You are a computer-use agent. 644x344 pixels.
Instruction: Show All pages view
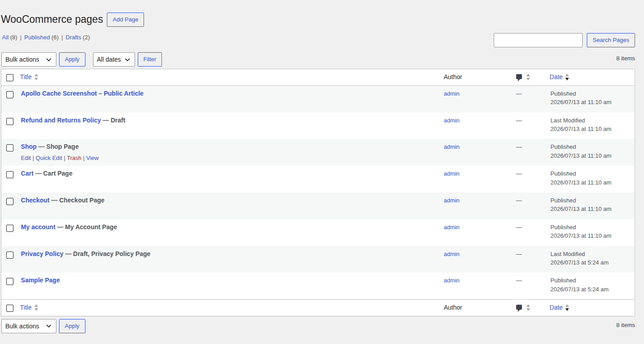pyautogui.click(x=5, y=38)
